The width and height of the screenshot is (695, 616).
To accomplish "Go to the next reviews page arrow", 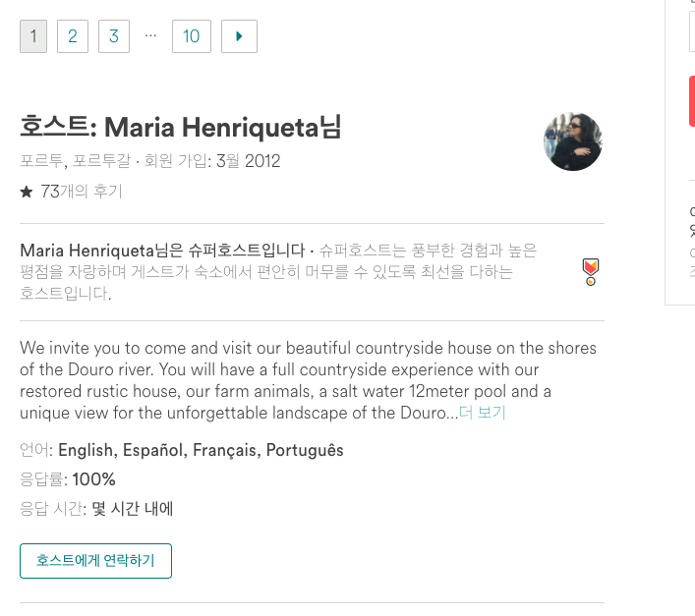I will coord(239,37).
